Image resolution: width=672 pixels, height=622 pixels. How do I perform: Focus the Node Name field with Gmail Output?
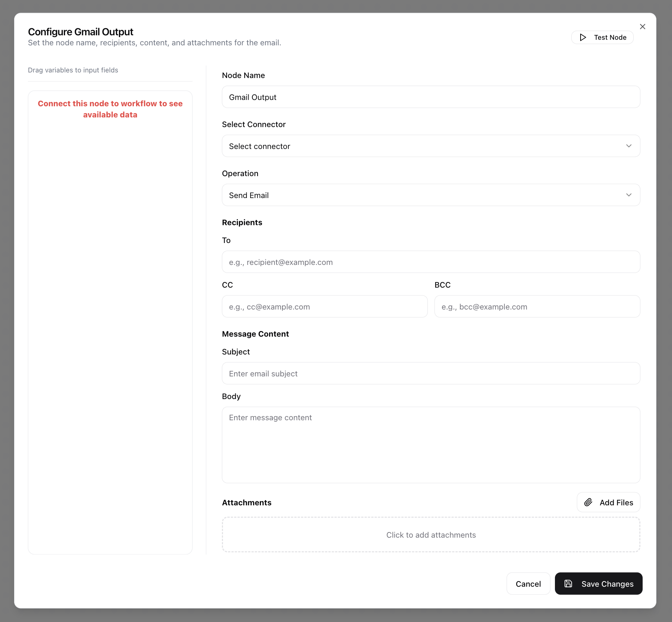(x=430, y=97)
